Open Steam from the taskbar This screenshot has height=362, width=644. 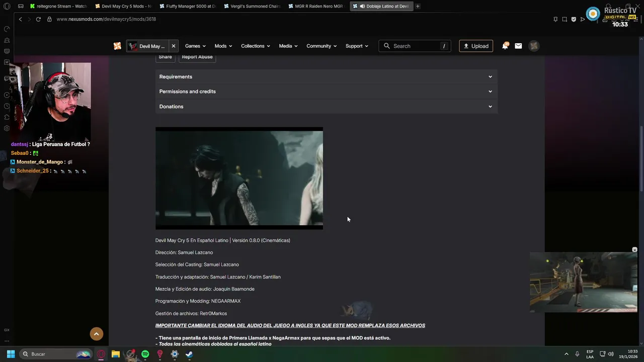point(189,354)
